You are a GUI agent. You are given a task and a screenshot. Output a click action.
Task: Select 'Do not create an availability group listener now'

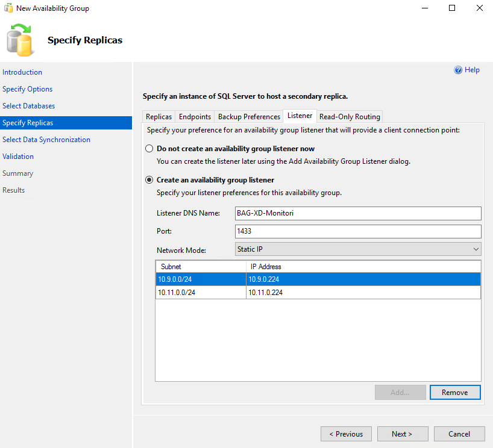[x=149, y=149]
